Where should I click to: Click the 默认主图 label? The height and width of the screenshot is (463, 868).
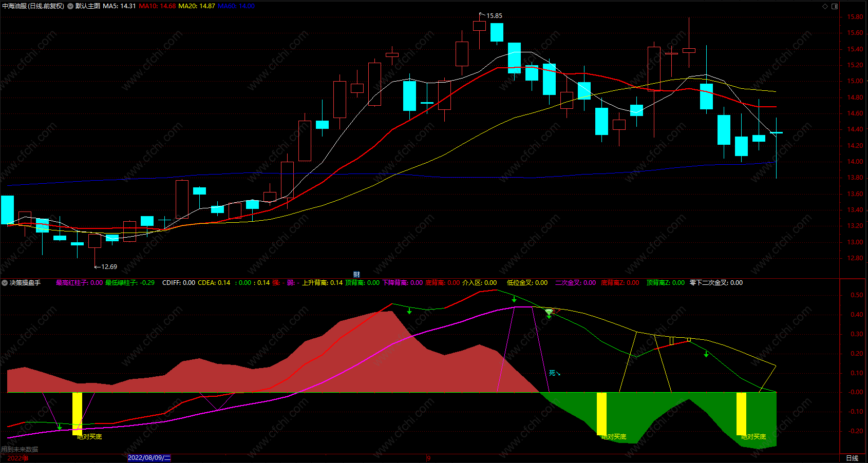coord(88,6)
